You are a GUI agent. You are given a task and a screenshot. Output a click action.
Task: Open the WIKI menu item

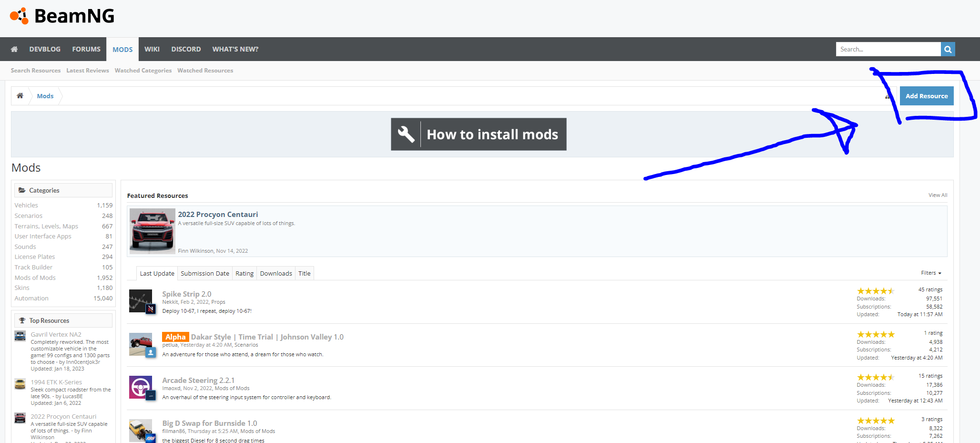(152, 49)
